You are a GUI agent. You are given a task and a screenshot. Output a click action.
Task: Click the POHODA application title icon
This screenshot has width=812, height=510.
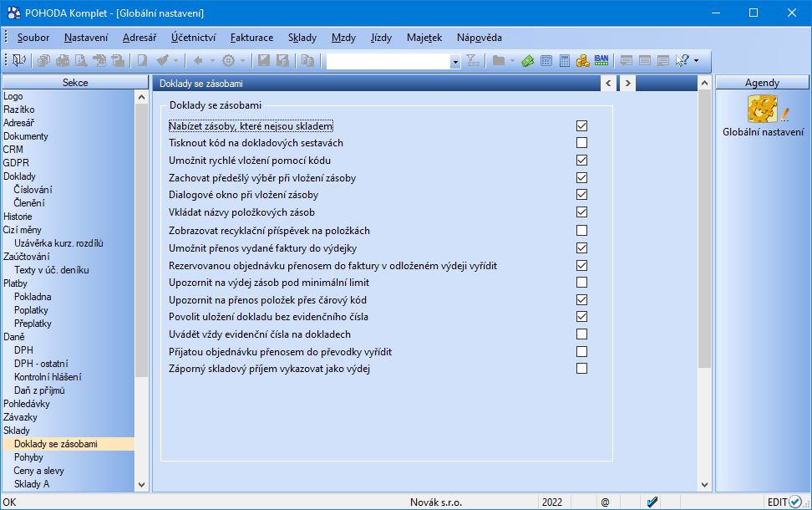coord(14,13)
